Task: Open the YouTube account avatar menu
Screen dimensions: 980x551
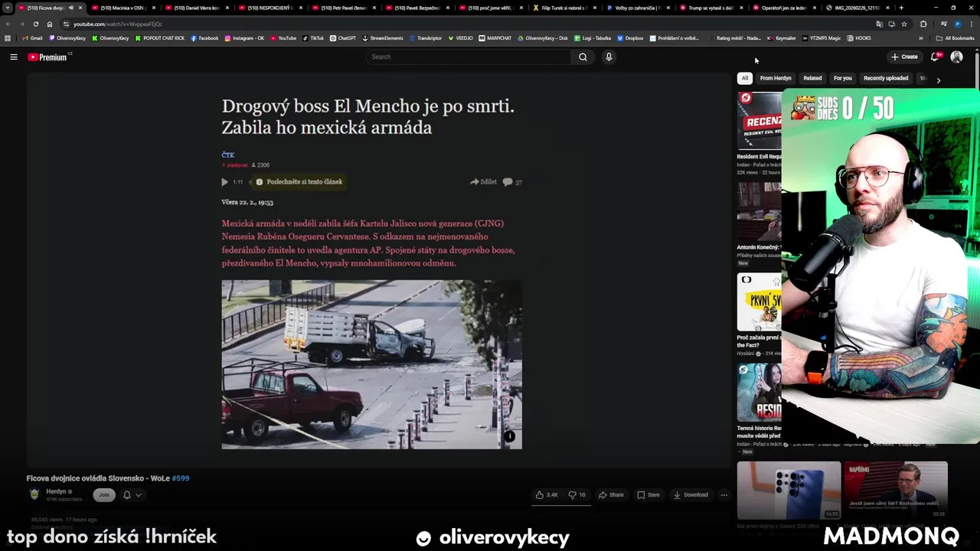Action: point(956,57)
